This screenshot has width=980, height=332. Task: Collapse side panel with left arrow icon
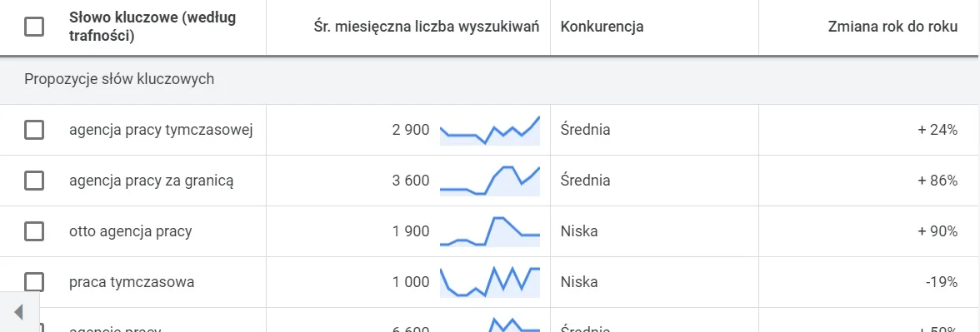click(x=18, y=311)
